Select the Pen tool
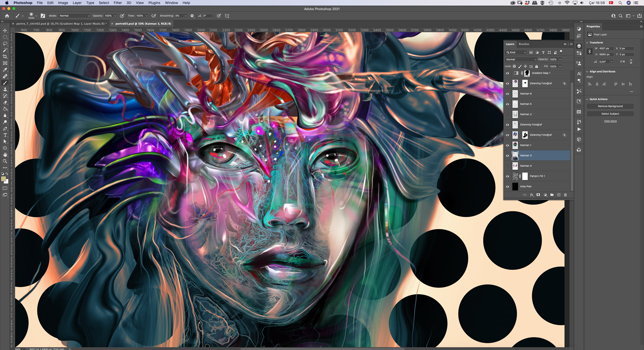644x350 pixels. [5, 128]
